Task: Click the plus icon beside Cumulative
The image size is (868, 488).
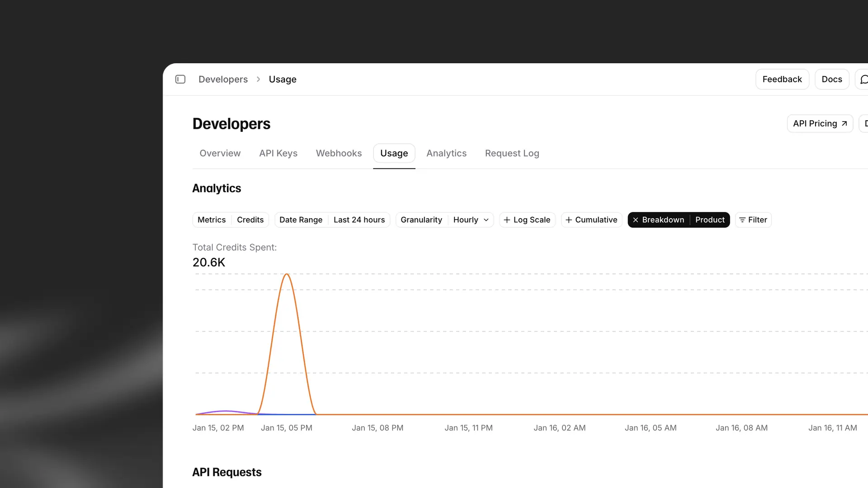Action: click(569, 220)
